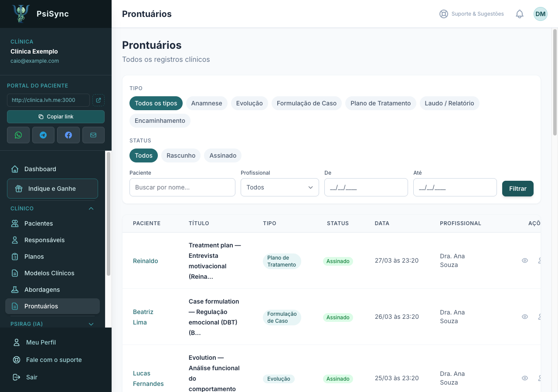Filter by the Assinado status chip

tap(223, 155)
